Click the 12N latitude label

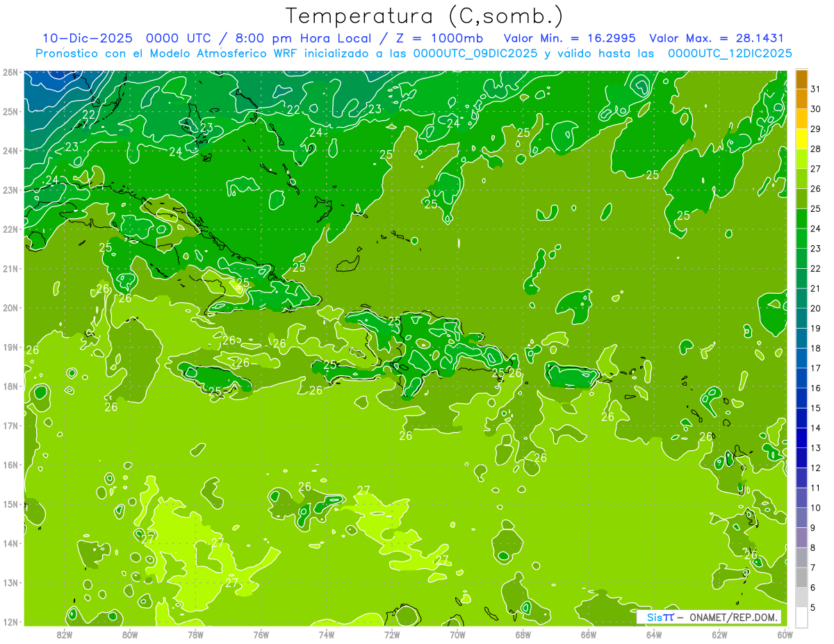click(x=10, y=622)
